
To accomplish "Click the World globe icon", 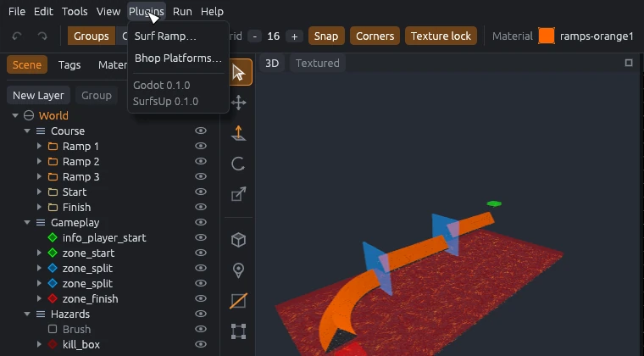I will point(29,116).
